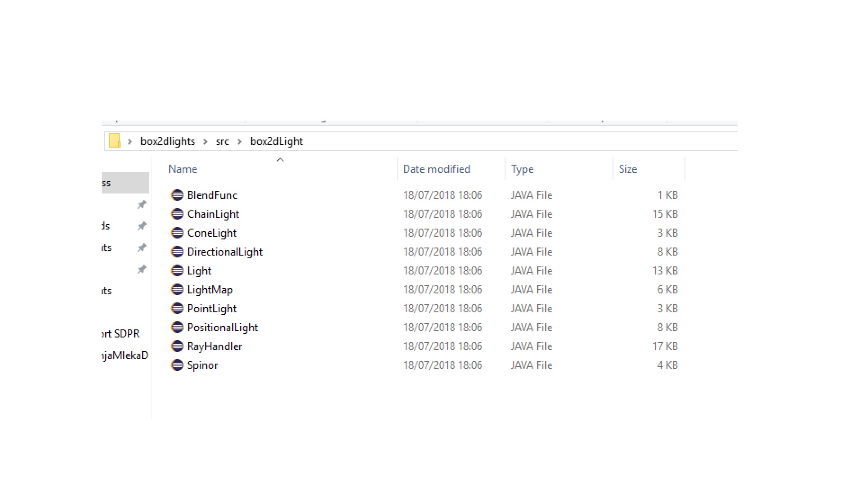Viewport: 868px width, 486px height.
Task: Click the Type column header
Action: pos(522,169)
